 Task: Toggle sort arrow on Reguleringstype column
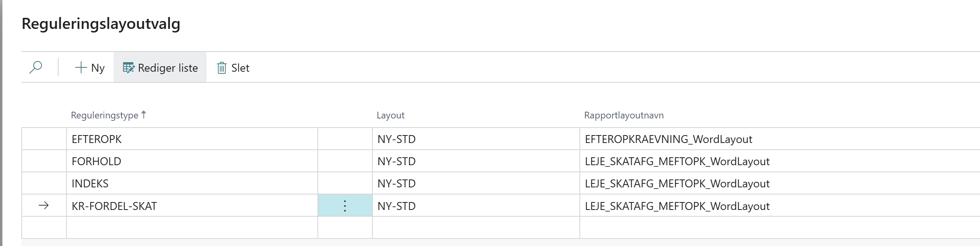pos(144,114)
